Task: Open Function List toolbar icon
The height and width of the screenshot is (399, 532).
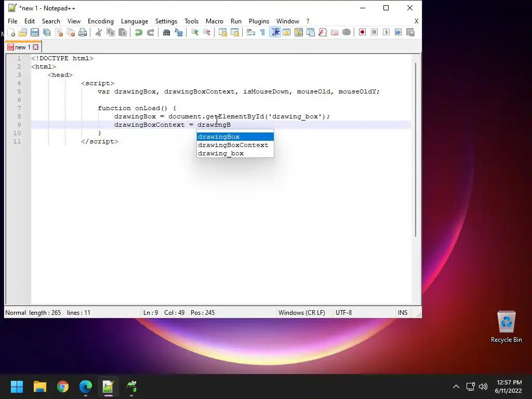Action: point(323,32)
